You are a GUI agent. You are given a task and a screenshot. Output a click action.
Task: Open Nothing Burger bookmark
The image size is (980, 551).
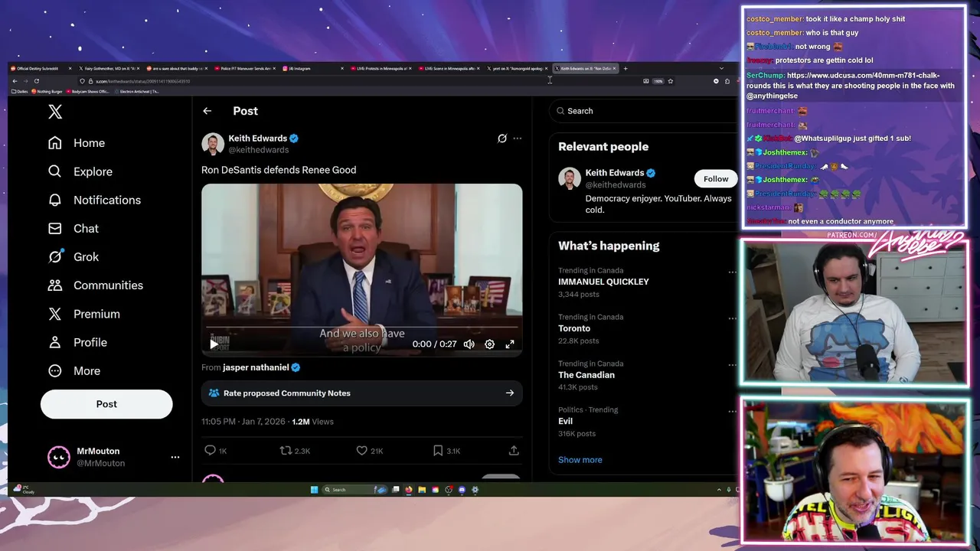pyautogui.click(x=47, y=92)
